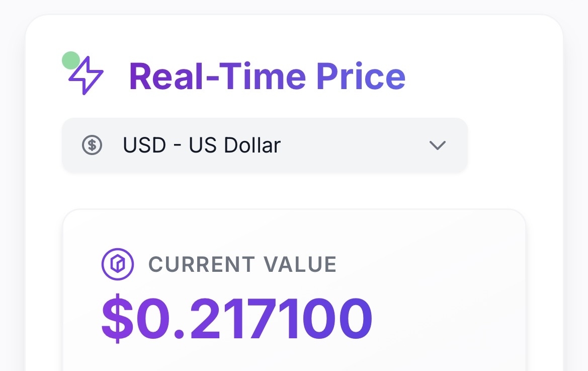Click the purple lightning bolt icon

[86, 77]
